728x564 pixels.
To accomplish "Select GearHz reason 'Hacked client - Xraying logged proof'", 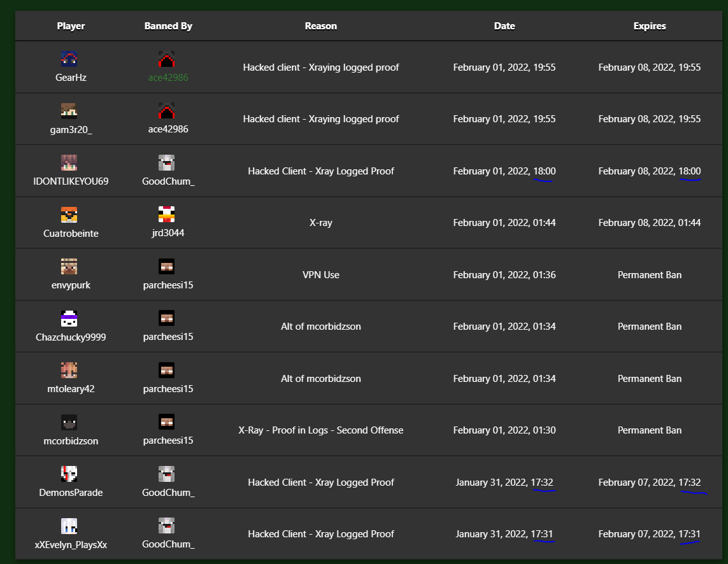I will pyautogui.click(x=321, y=67).
